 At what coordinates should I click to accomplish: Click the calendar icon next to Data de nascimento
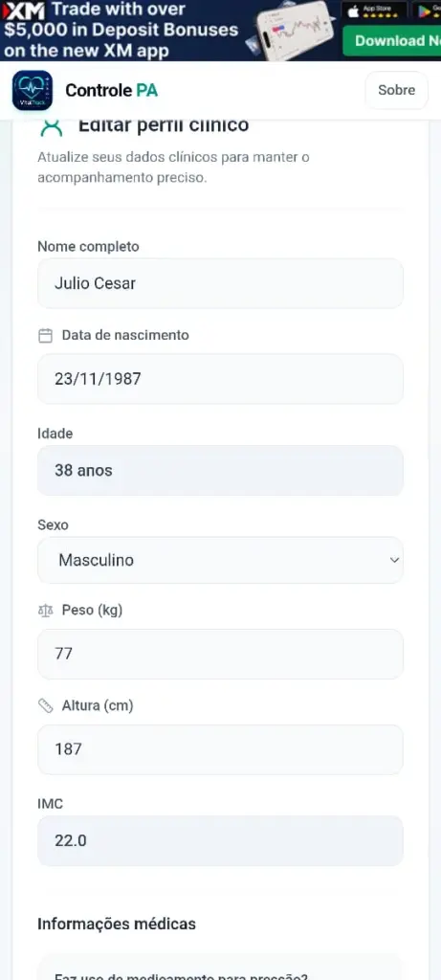coord(46,336)
